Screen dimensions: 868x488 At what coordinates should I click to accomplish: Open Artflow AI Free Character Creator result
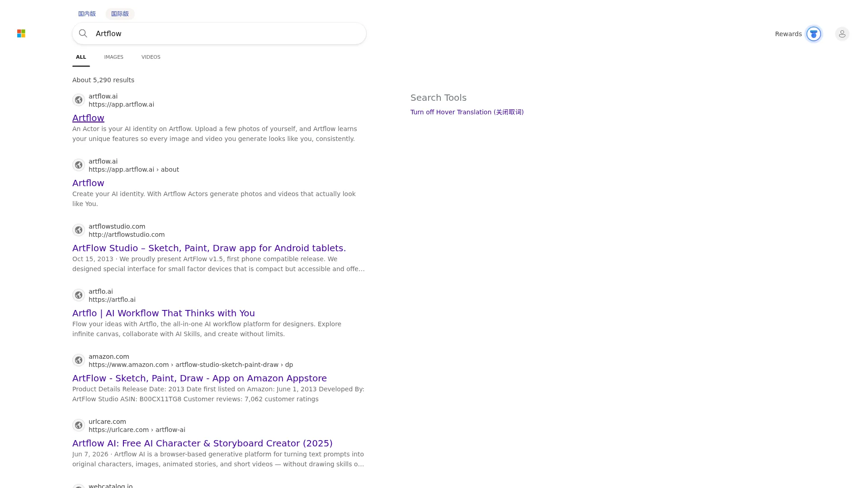click(203, 443)
